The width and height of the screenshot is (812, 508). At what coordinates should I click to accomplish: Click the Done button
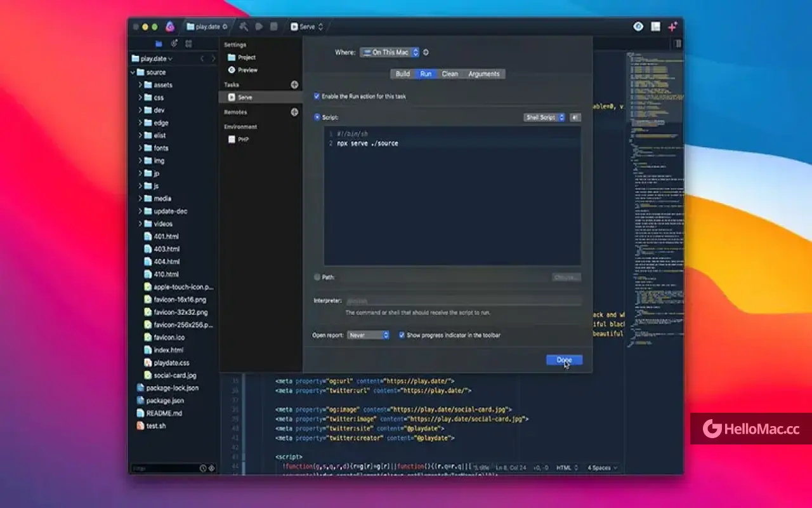point(564,360)
